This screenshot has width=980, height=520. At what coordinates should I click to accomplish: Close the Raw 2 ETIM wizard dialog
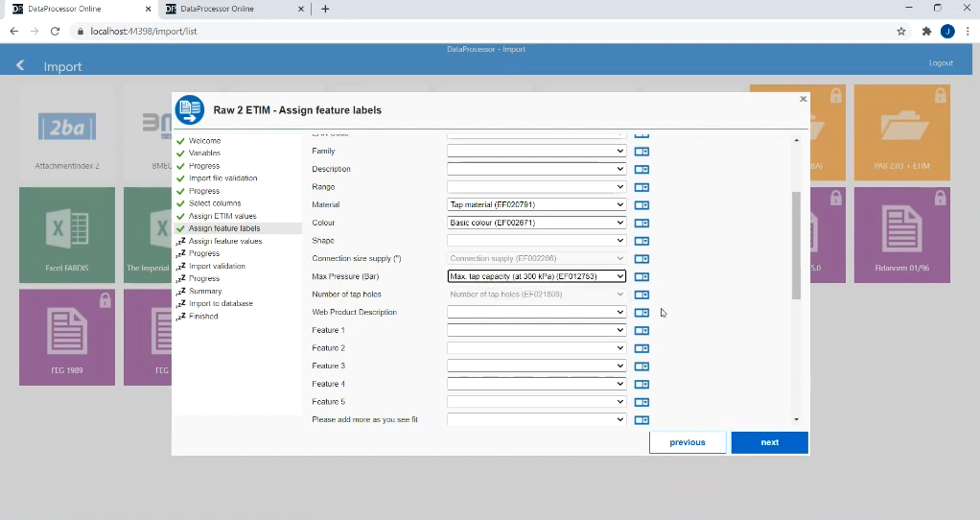804,99
